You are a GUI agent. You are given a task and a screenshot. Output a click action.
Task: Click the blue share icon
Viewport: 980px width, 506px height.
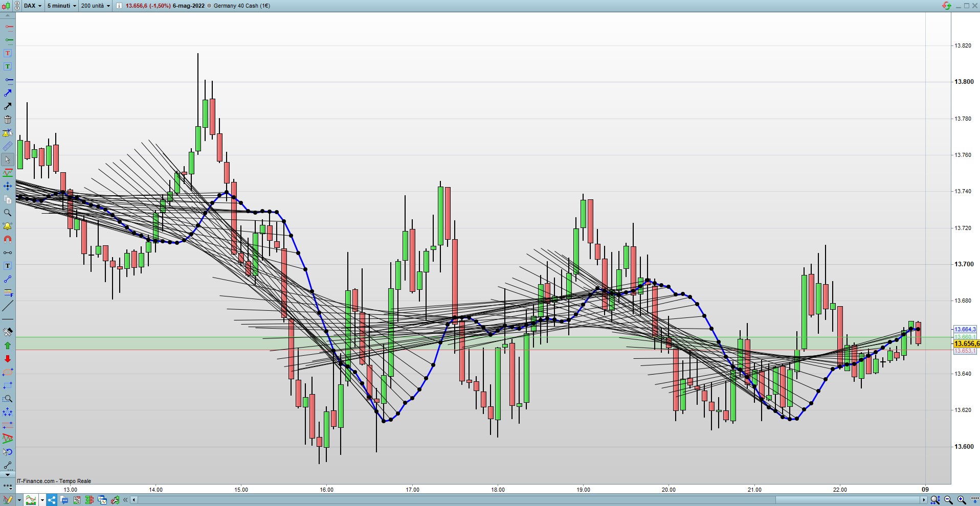(52, 500)
